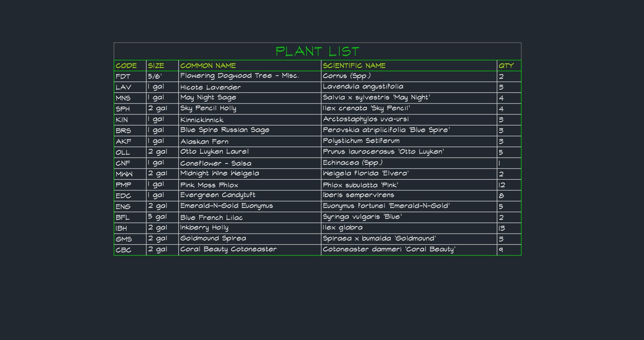This screenshot has width=644, height=340.
Task: Select the QTY column header cell
Action: [x=509, y=66]
